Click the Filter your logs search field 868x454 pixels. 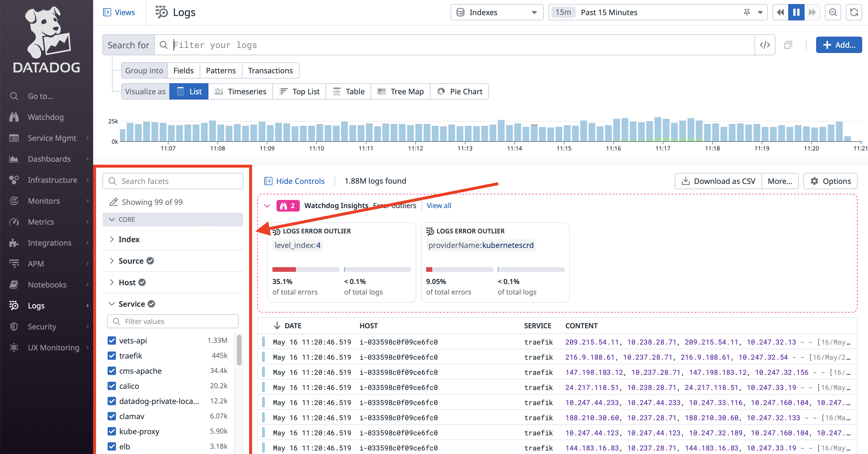click(x=455, y=45)
